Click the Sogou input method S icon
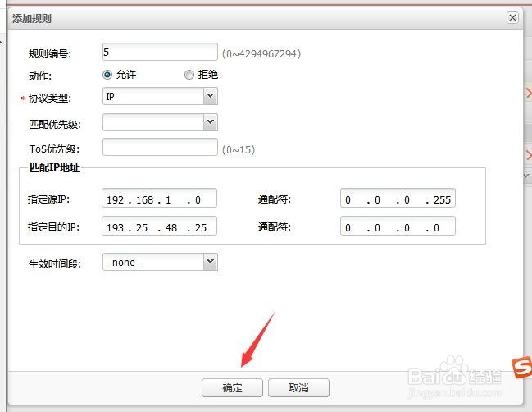The image size is (532, 412). click(x=522, y=367)
